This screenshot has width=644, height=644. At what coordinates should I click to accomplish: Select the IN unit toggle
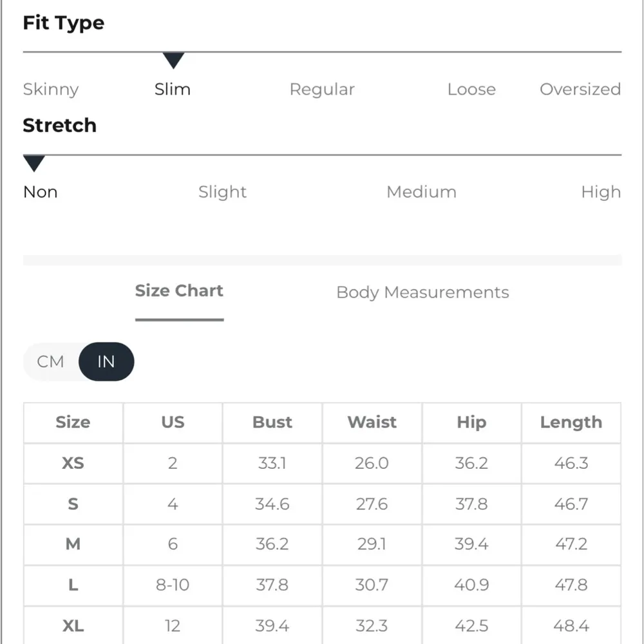pyautogui.click(x=106, y=361)
